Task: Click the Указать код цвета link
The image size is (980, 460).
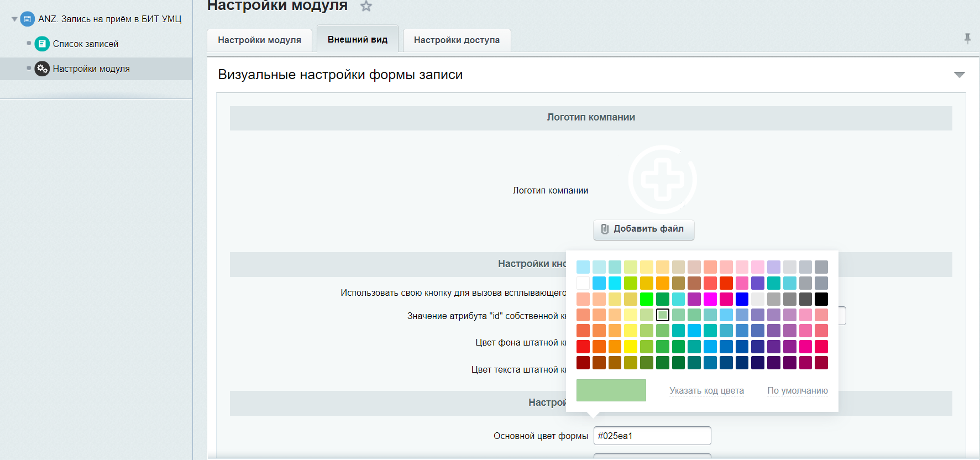Action: point(706,390)
